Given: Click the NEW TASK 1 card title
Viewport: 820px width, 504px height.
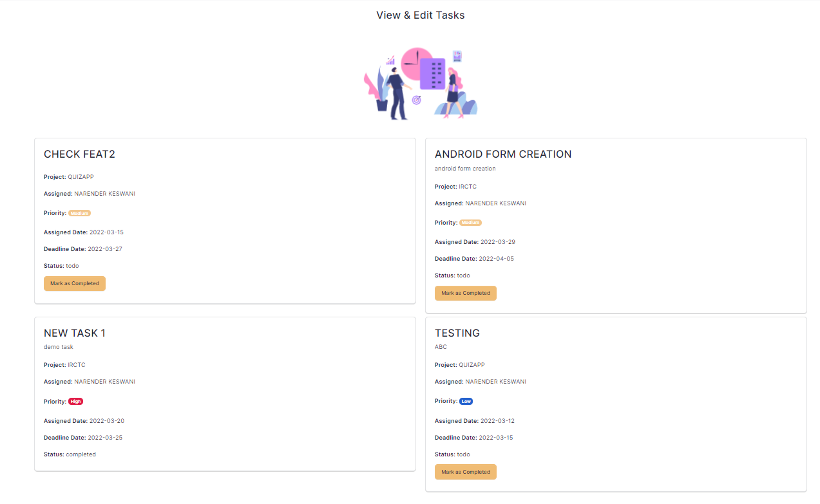Looking at the screenshot, I should click(75, 333).
